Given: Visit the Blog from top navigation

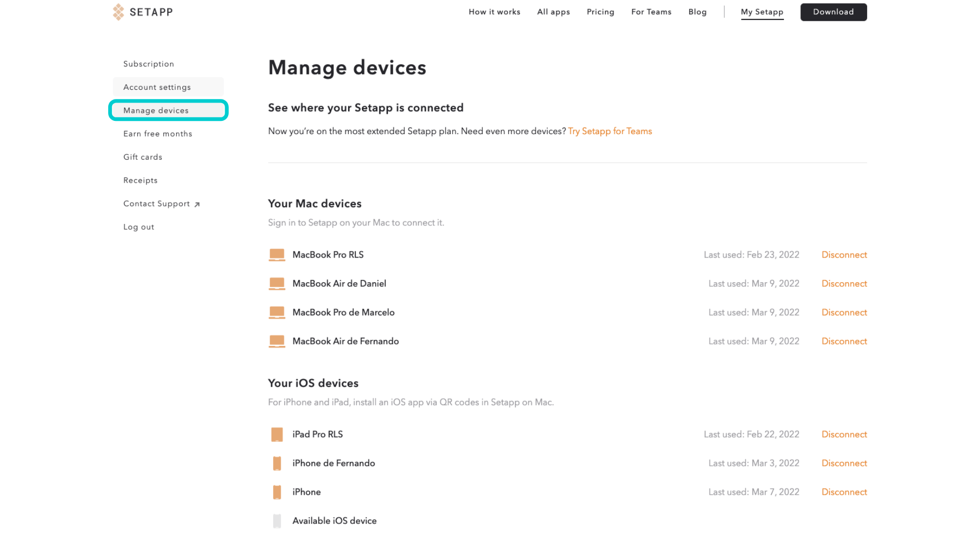Looking at the screenshot, I should pos(697,12).
